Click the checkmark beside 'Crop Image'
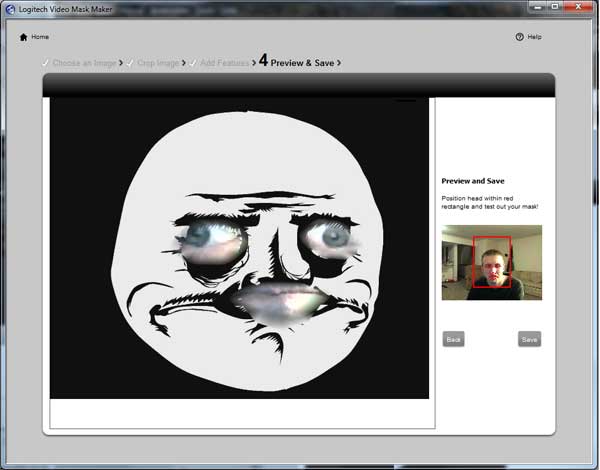Screen dimensions: 600x470 point(130,62)
